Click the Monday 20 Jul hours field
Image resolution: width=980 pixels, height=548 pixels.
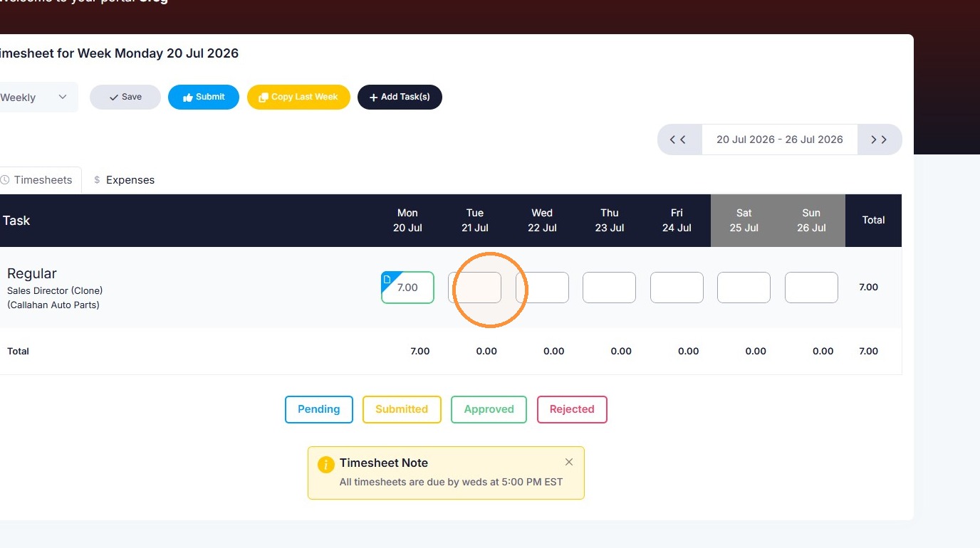[407, 288]
